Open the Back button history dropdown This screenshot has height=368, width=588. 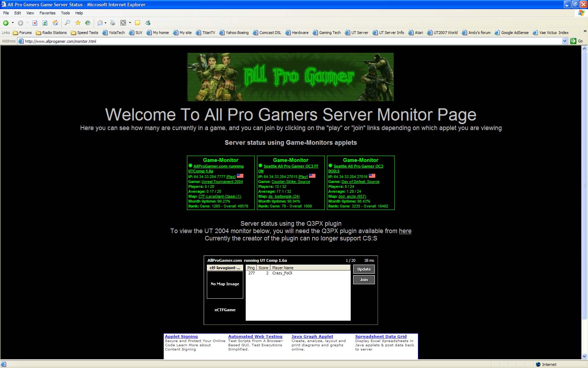(13, 23)
